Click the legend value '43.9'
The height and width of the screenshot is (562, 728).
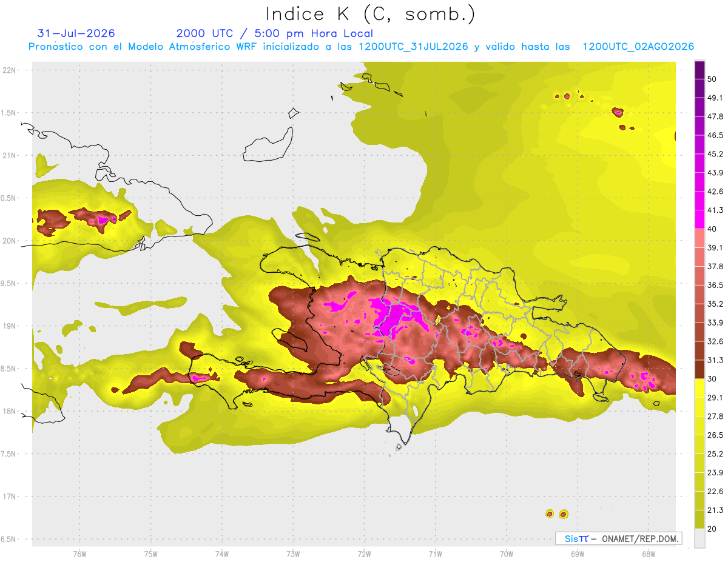point(716,173)
